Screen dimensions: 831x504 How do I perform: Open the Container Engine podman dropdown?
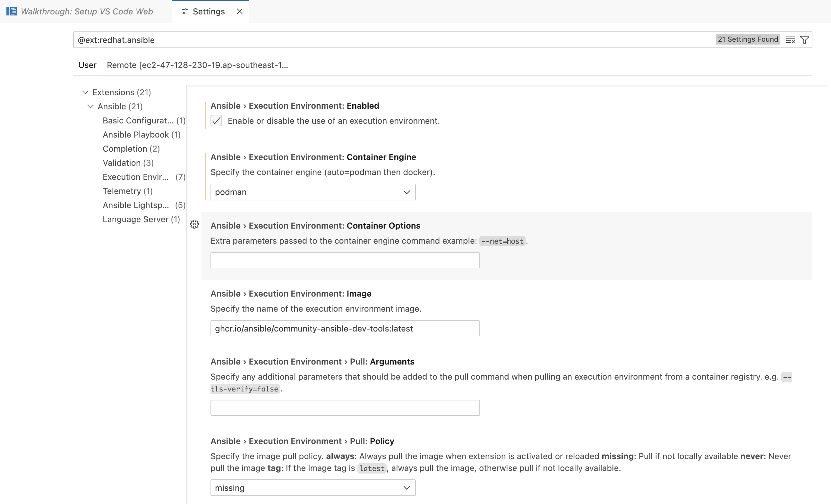pos(313,192)
